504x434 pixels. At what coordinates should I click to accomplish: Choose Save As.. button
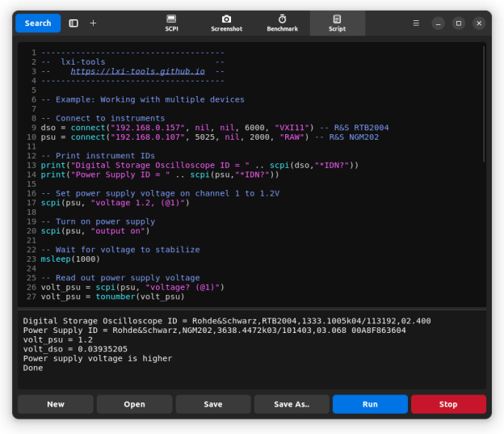pyautogui.click(x=292, y=404)
